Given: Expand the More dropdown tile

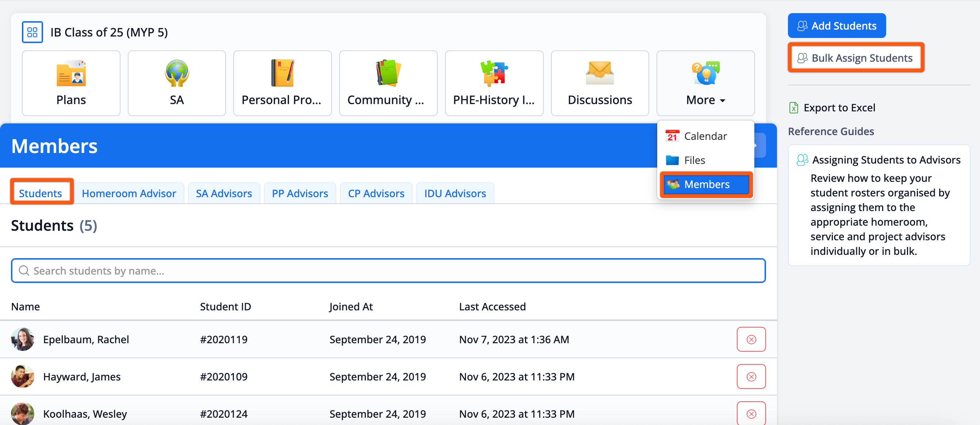Looking at the screenshot, I should tap(706, 83).
